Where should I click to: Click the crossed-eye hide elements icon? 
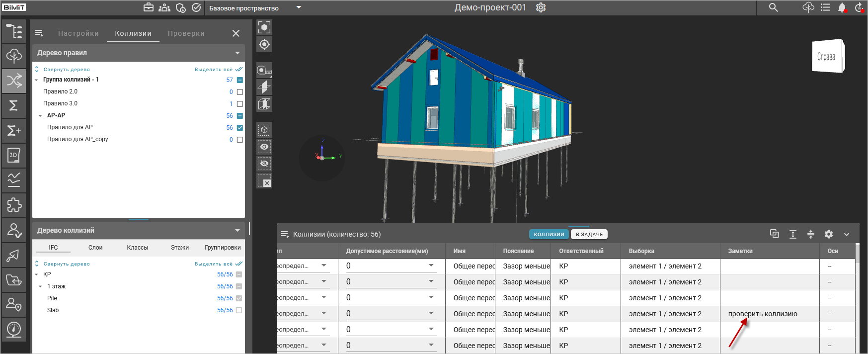(264, 164)
